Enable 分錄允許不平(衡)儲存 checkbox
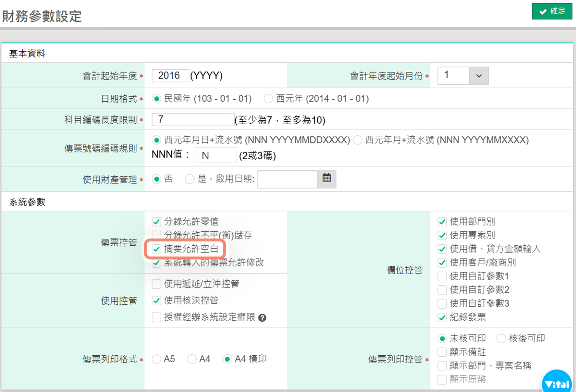The width and height of the screenshot is (576, 392). pyautogui.click(x=157, y=235)
